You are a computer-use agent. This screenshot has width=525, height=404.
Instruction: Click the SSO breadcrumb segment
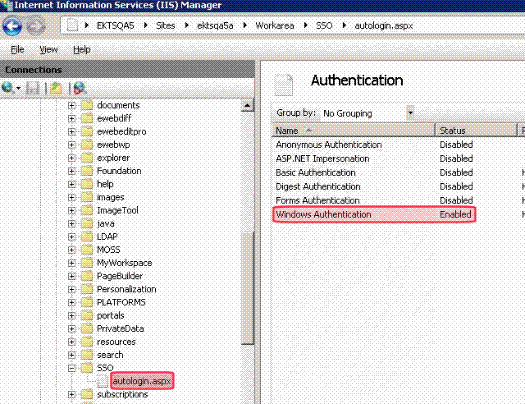click(324, 25)
